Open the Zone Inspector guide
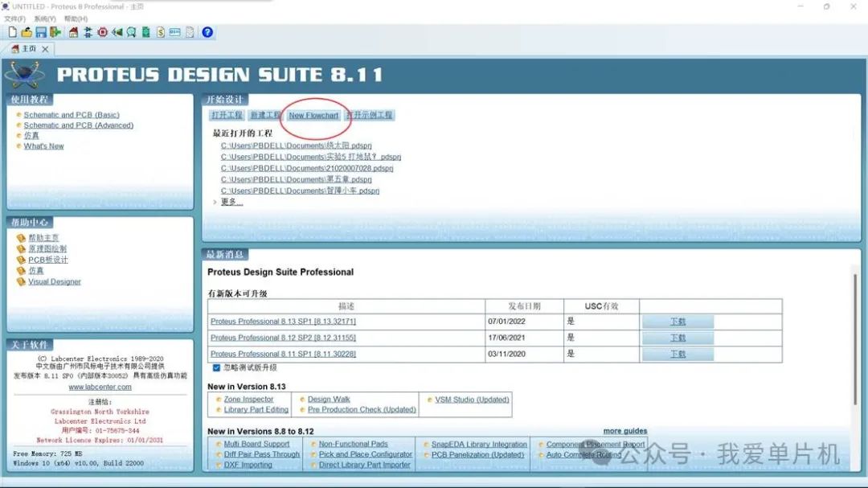 pos(248,400)
